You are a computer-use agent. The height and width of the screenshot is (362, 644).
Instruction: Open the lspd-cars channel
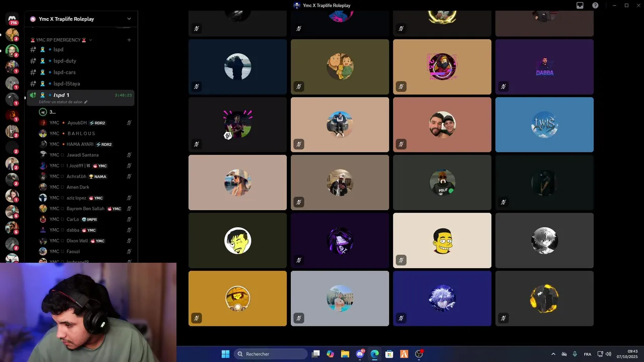point(80,72)
